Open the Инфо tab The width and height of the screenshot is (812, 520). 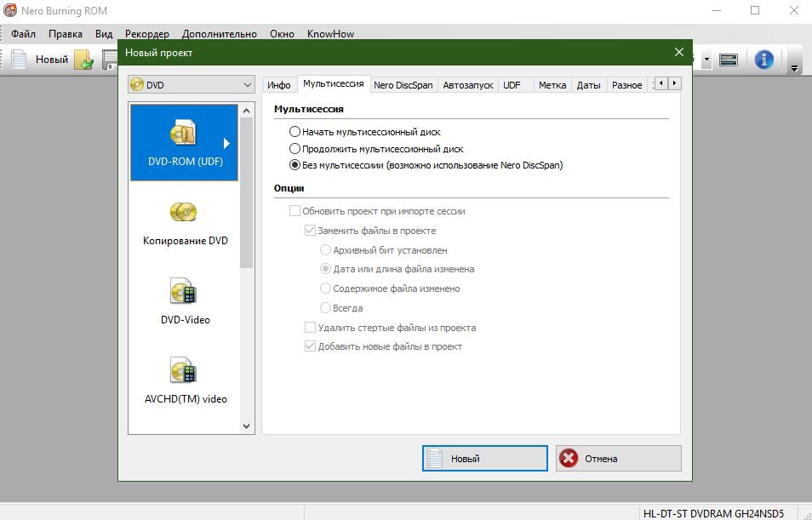[278, 85]
